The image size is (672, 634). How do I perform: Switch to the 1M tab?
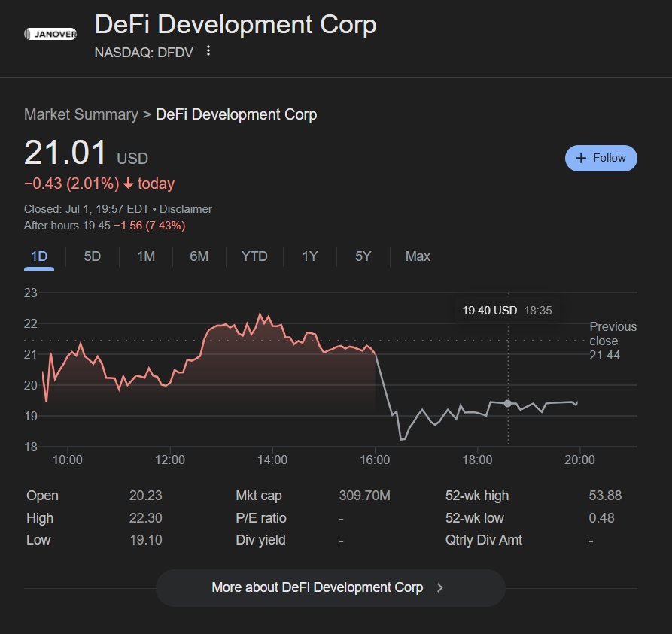(x=145, y=256)
